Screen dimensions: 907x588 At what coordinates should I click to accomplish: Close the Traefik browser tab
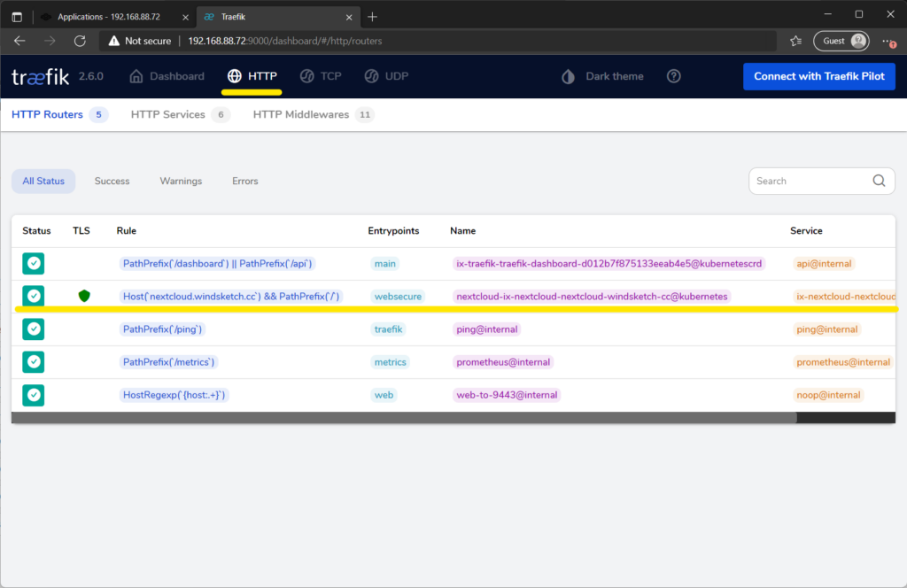(x=349, y=18)
